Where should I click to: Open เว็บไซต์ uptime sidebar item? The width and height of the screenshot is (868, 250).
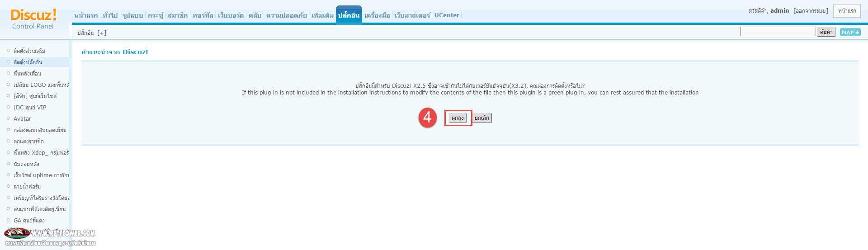(41, 175)
